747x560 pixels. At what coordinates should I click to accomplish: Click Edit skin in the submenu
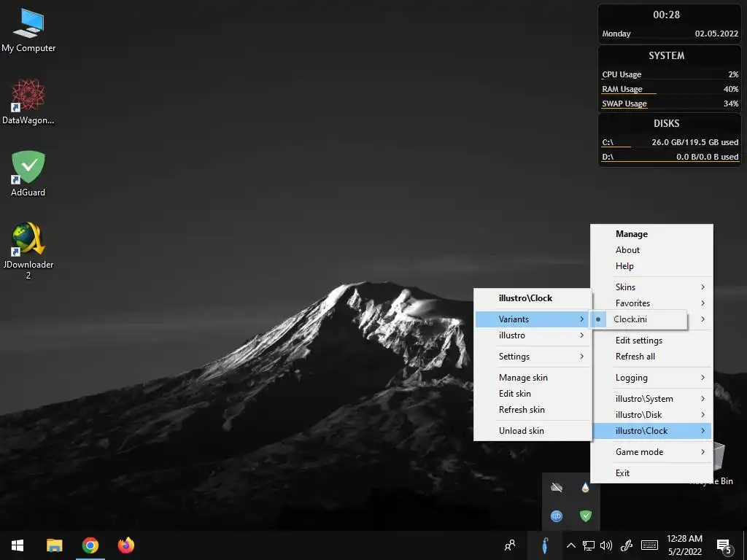(533, 393)
